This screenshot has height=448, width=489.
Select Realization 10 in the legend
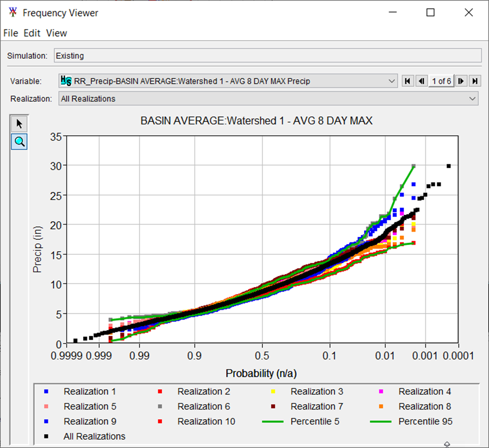pos(206,421)
